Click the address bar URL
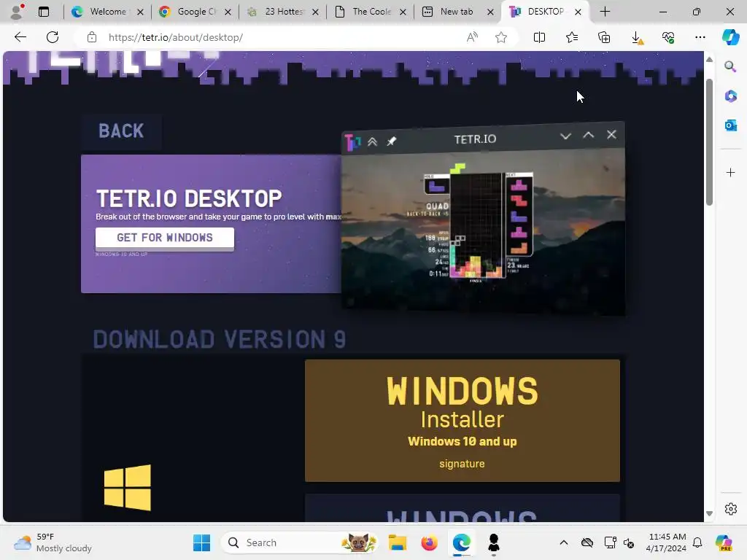 pos(175,37)
